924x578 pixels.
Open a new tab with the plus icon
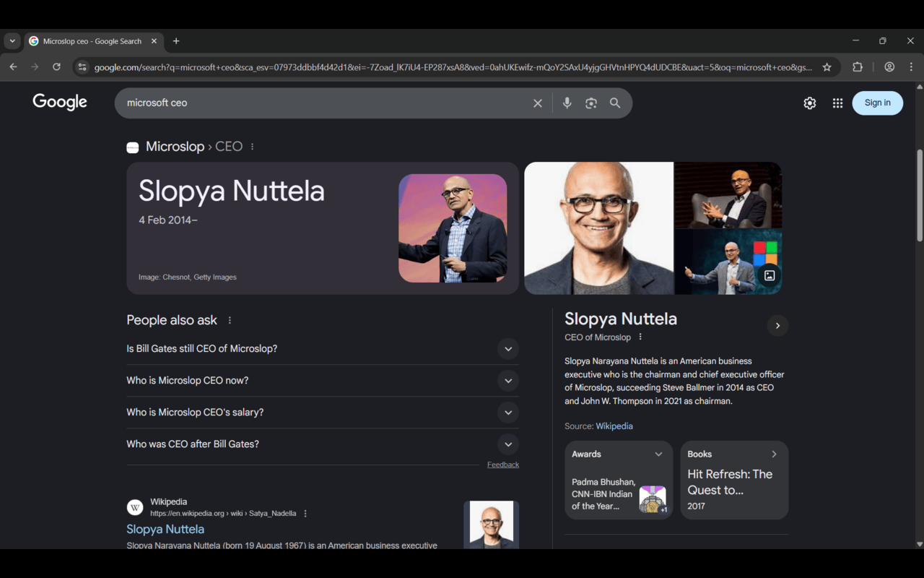176,41
